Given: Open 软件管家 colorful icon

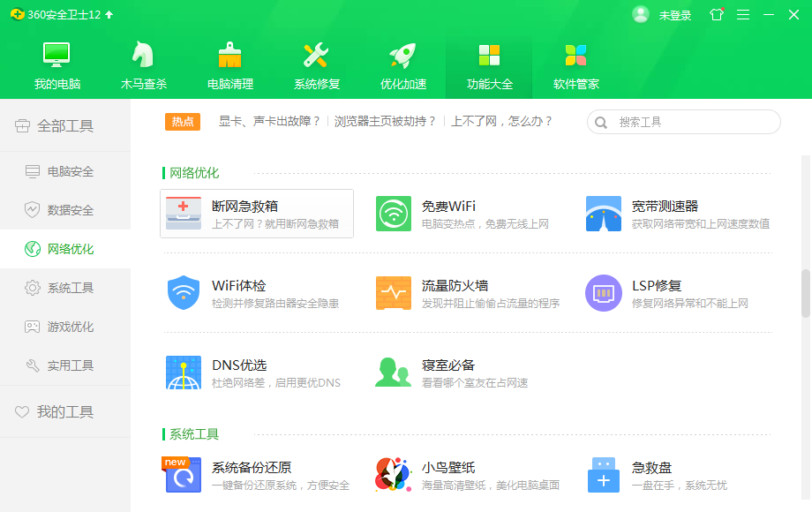Looking at the screenshot, I should (x=575, y=55).
